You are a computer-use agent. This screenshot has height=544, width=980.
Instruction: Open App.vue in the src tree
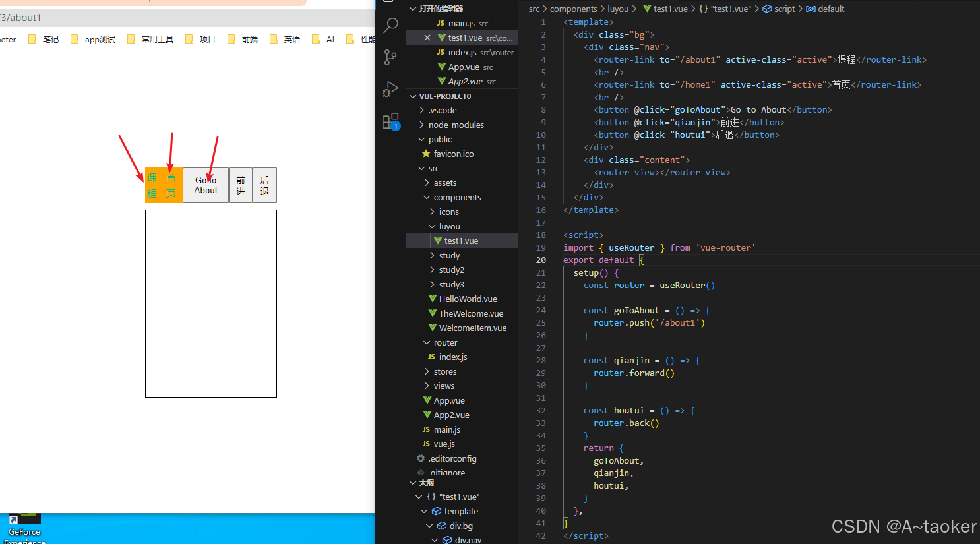click(462, 400)
